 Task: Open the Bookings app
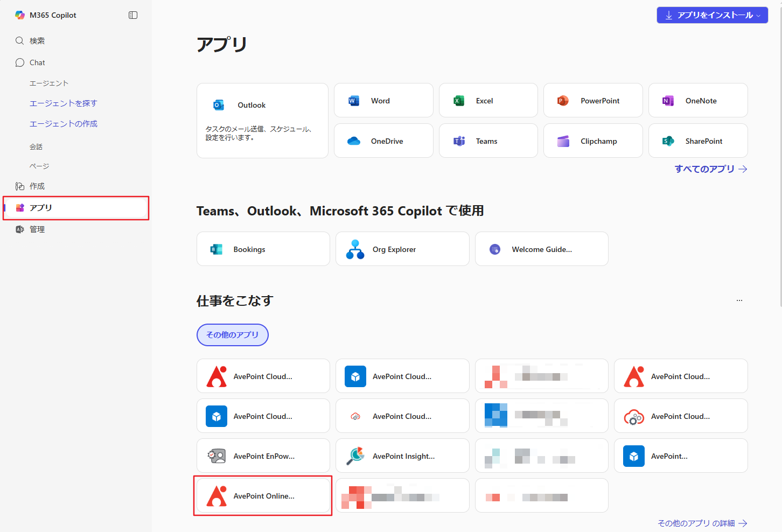(x=263, y=249)
